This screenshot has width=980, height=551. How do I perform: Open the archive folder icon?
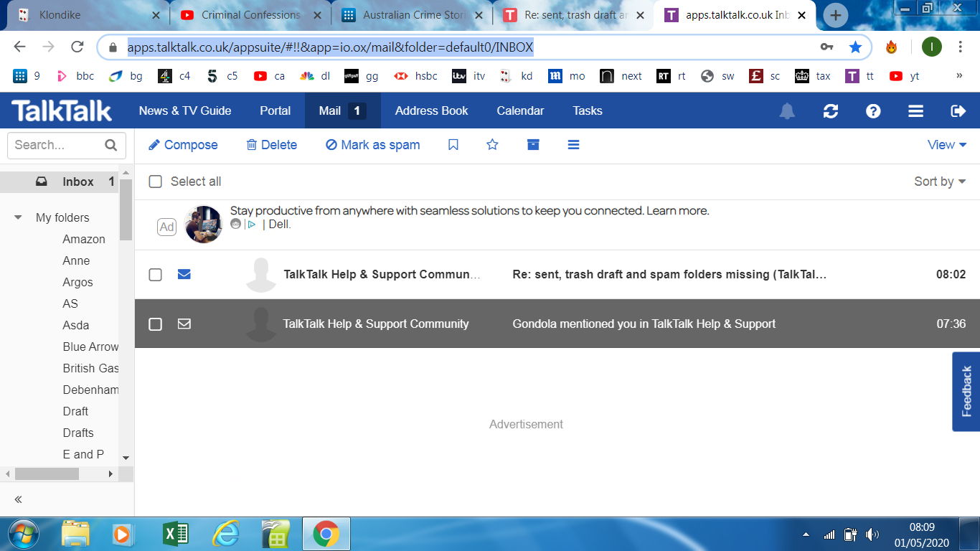[532, 144]
